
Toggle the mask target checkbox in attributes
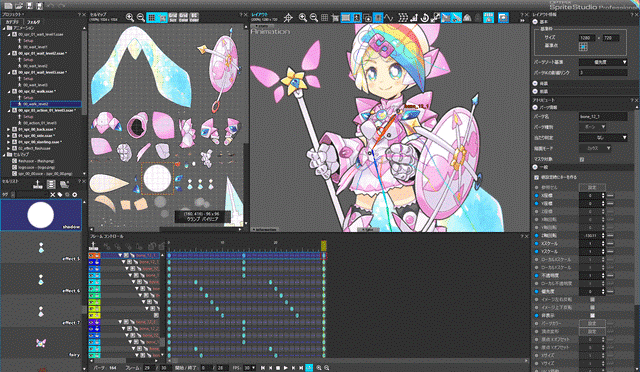click(582, 159)
